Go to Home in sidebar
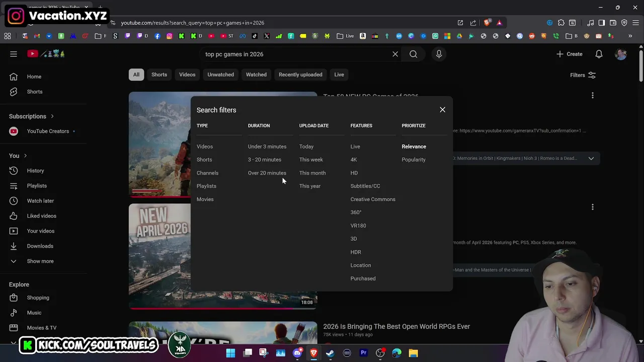Image resolution: width=644 pixels, height=362 pixels. point(34,76)
